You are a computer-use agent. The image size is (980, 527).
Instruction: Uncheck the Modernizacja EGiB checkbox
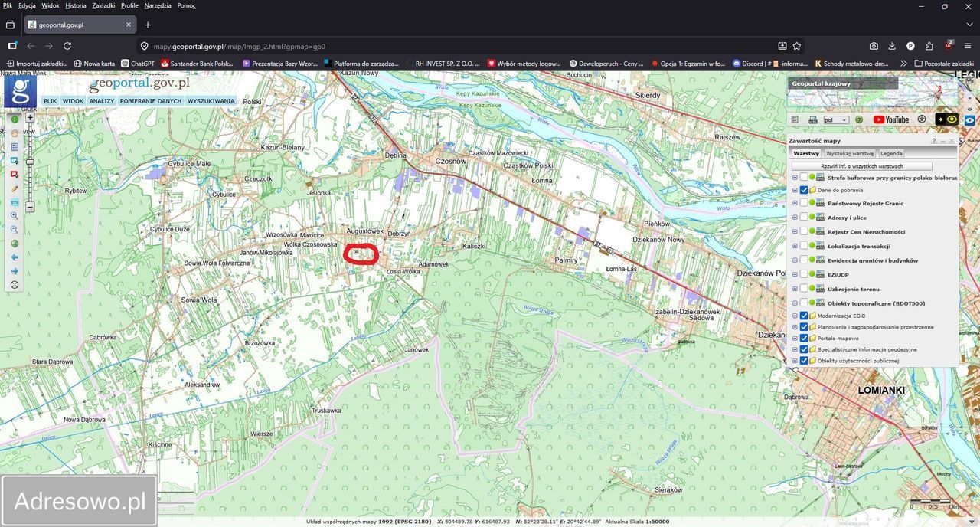point(804,316)
